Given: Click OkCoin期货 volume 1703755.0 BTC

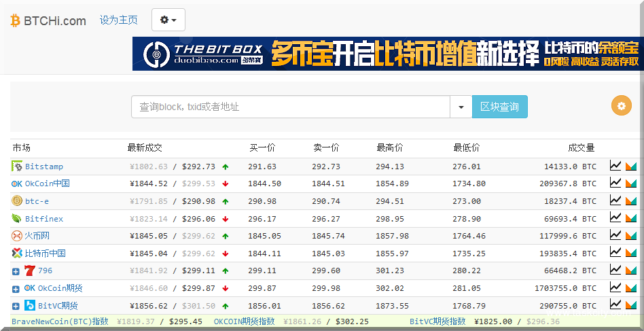Looking at the screenshot, I should [565, 288].
